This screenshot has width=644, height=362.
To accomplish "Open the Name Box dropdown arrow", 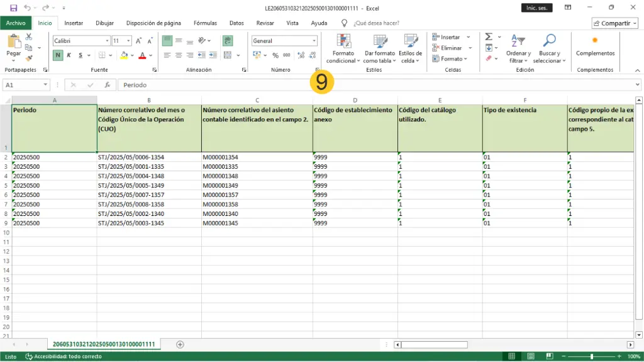I will pyautogui.click(x=45, y=85).
